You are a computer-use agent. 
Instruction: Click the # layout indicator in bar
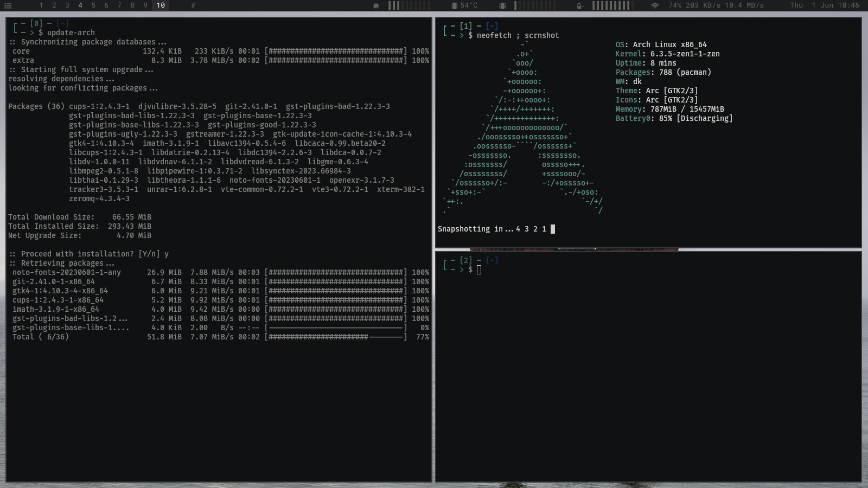193,5
